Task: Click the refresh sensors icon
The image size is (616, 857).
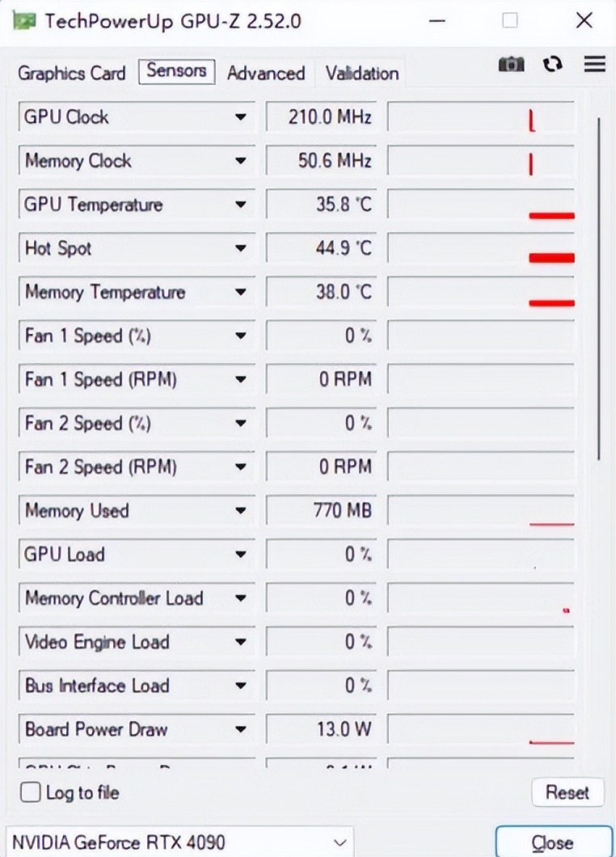Action: click(553, 64)
